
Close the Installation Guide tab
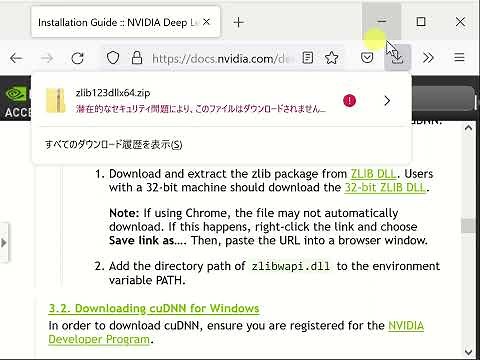[207, 22]
